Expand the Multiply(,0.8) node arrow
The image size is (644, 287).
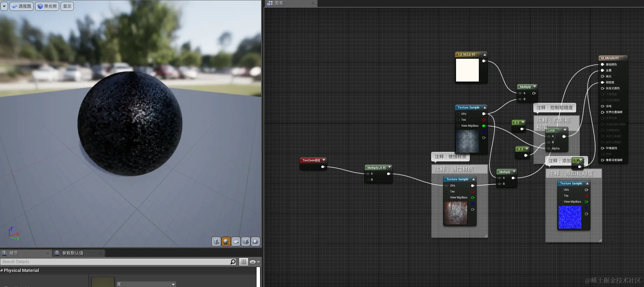click(x=390, y=167)
